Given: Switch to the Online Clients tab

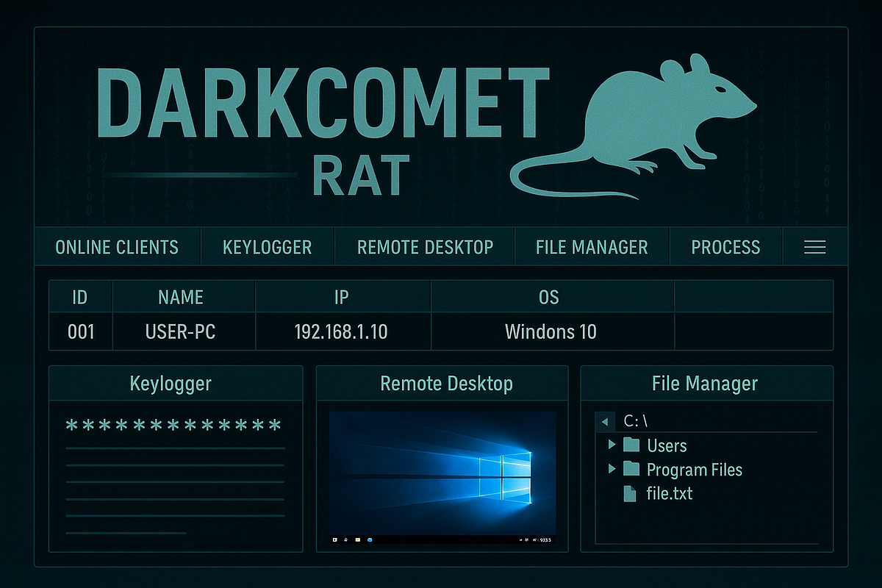Looking at the screenshot, I should click(x=117, y=247).
